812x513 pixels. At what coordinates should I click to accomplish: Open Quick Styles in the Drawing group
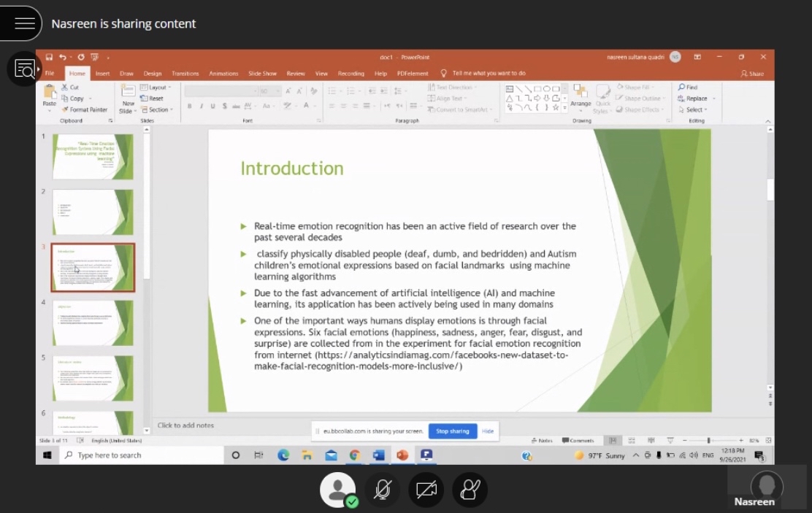click(x=602, y=99)
